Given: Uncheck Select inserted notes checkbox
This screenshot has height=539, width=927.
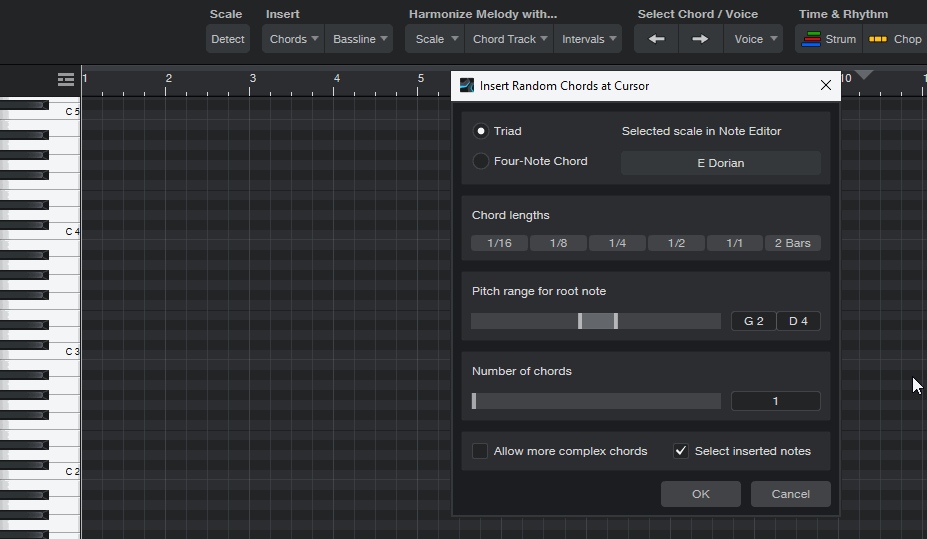Looking at the screenshot, I should [680, 451].
